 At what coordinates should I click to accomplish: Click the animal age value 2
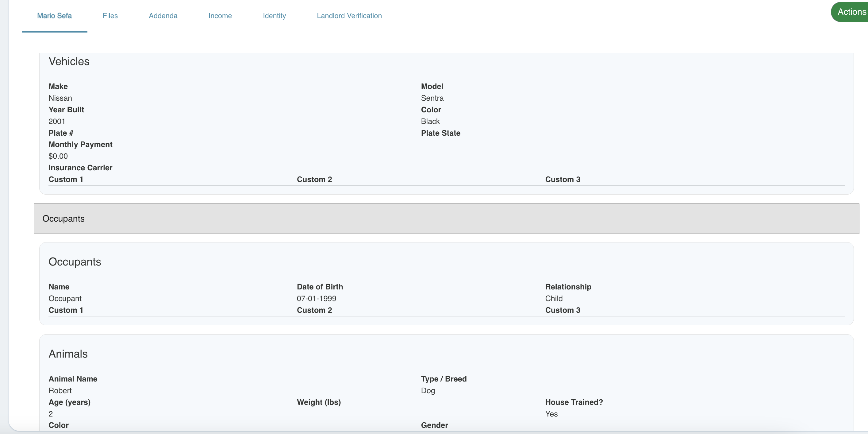(51, 414)
